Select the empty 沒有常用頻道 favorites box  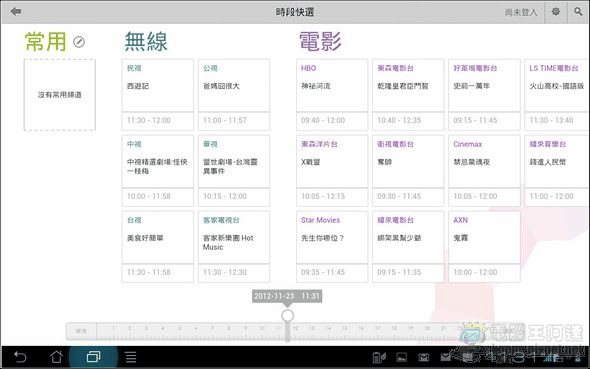tap(60, 95)
